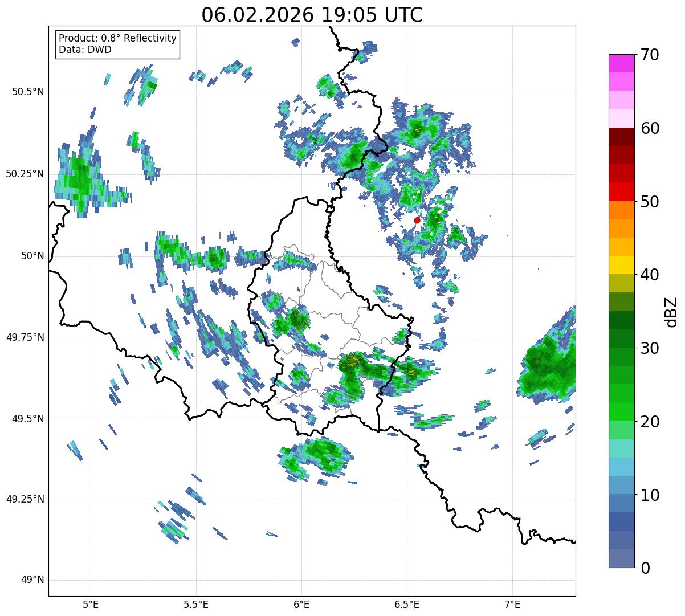Click the 50.5°N latitude label
Viewport: 685px width, 616px height.
[28, 92]
